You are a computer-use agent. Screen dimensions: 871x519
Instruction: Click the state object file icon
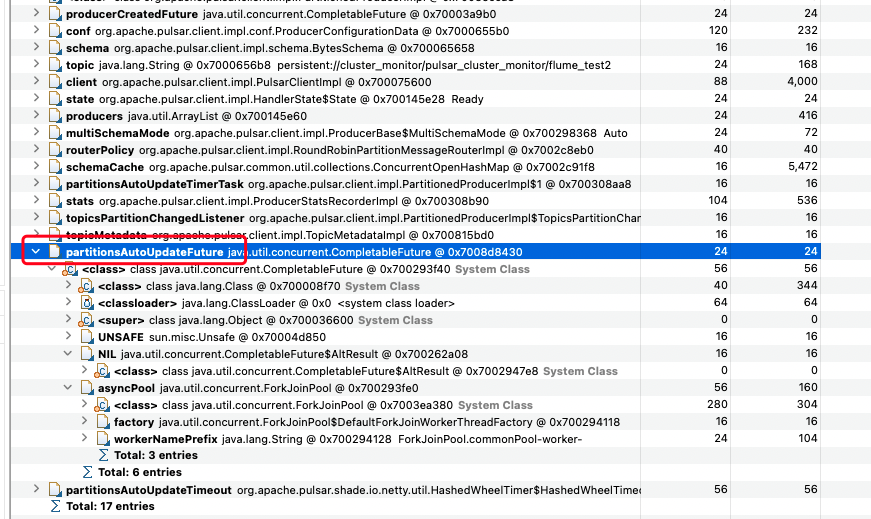[x=54, y=99]
